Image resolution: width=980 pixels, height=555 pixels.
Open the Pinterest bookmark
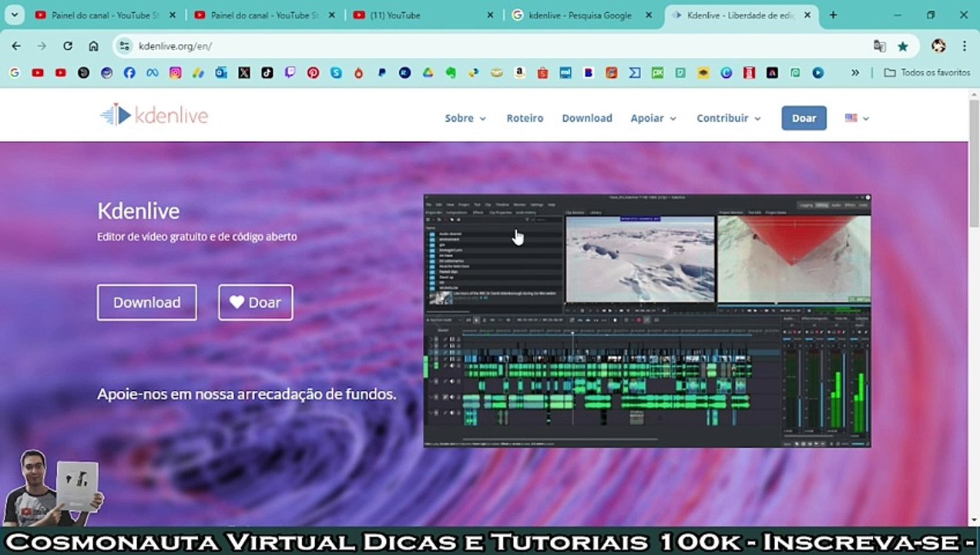coord(313,72)
